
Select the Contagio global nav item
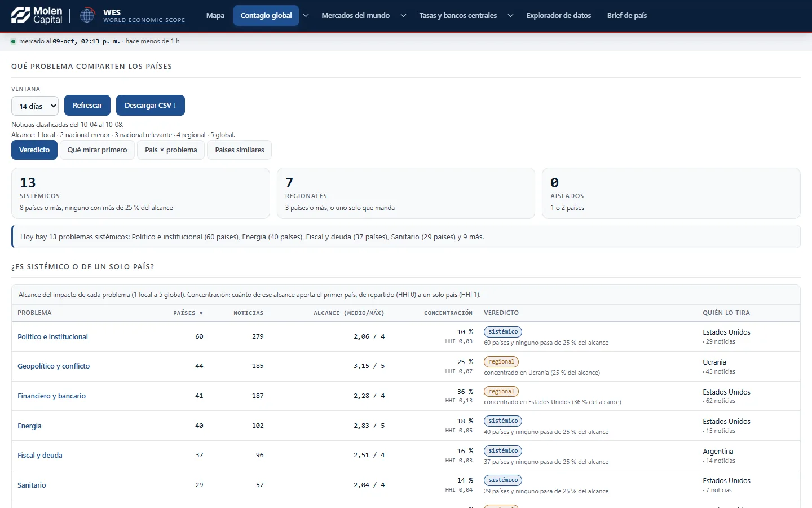(266, 16)
